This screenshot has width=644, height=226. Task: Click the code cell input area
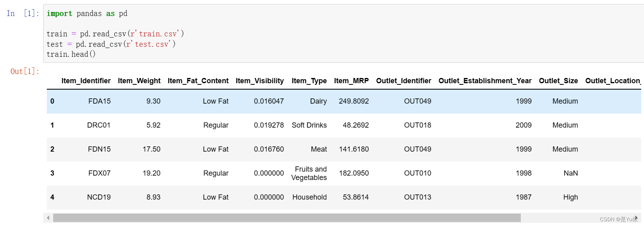[x=344, y=34]
